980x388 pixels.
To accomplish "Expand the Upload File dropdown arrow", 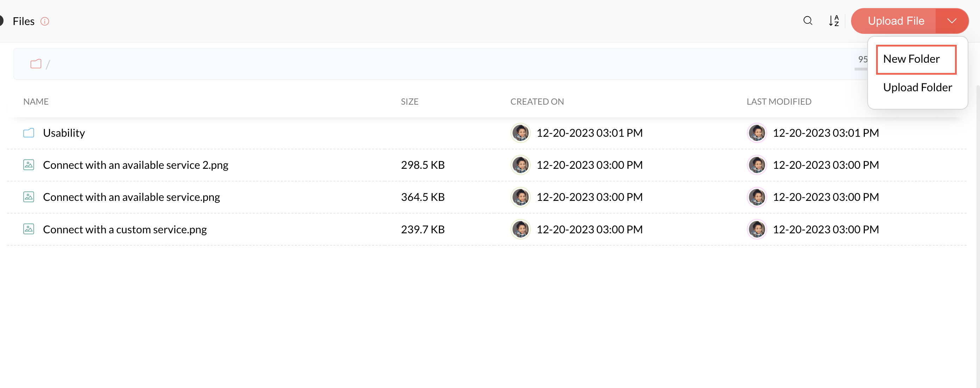I will tap(951, 21).
